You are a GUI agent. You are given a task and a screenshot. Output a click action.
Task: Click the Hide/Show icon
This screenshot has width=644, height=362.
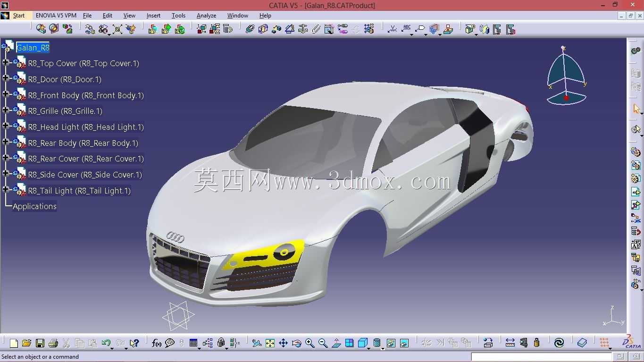[391, 343]
